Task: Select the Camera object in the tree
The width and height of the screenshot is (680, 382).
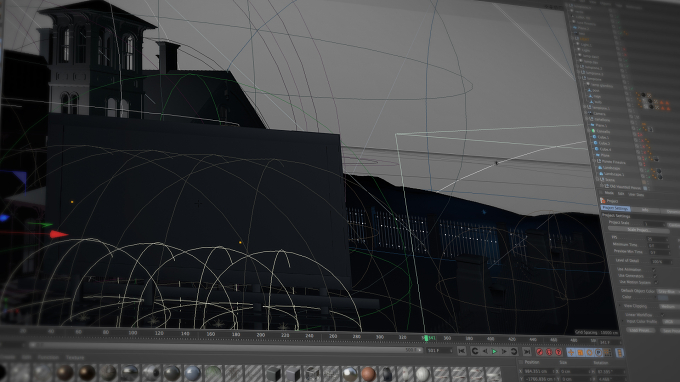Action: point(600,114)
